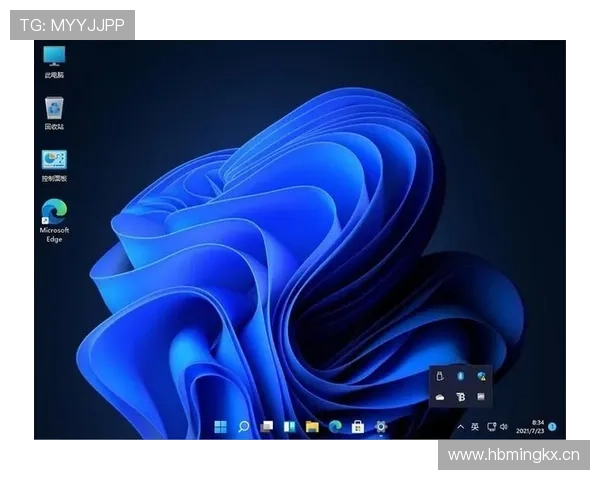The image size is (600, 480).
Task: Click the volume speaker tray icon
Action: 503,427
